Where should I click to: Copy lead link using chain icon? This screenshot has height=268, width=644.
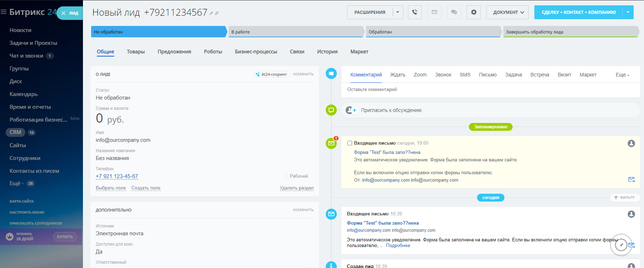[x=217, y=13]
